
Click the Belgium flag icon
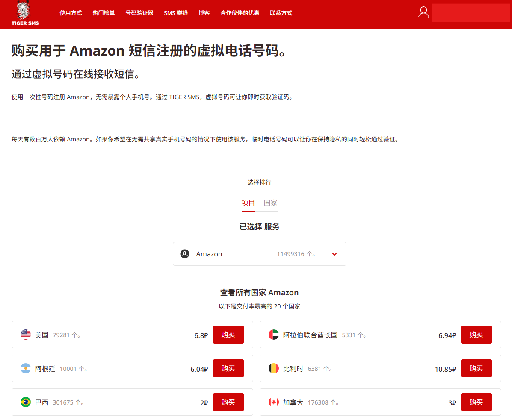(x=274, y=368)
